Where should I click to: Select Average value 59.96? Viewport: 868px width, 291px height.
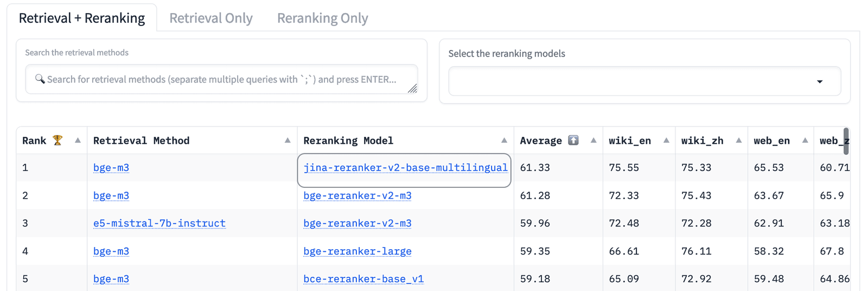(535, 223)
